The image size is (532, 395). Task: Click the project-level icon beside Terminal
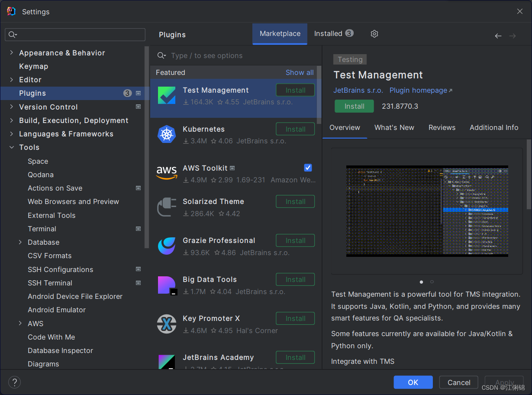point(139,229)
